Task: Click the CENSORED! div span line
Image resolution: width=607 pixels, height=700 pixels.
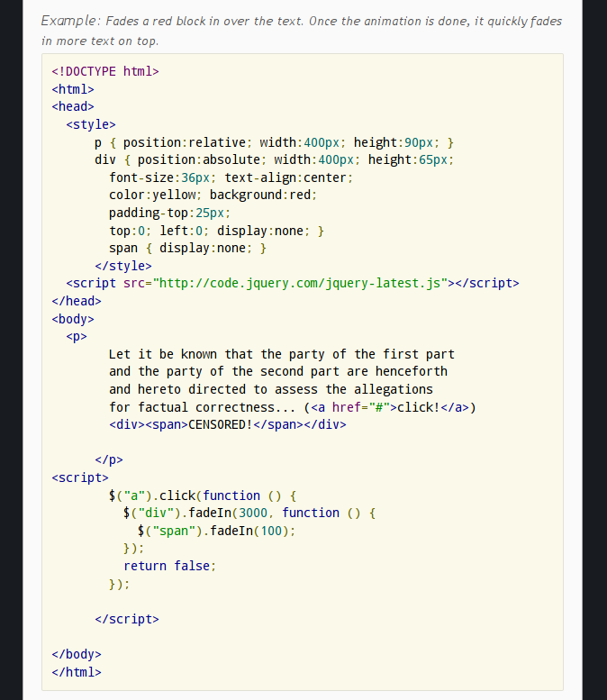Action: 228,424
